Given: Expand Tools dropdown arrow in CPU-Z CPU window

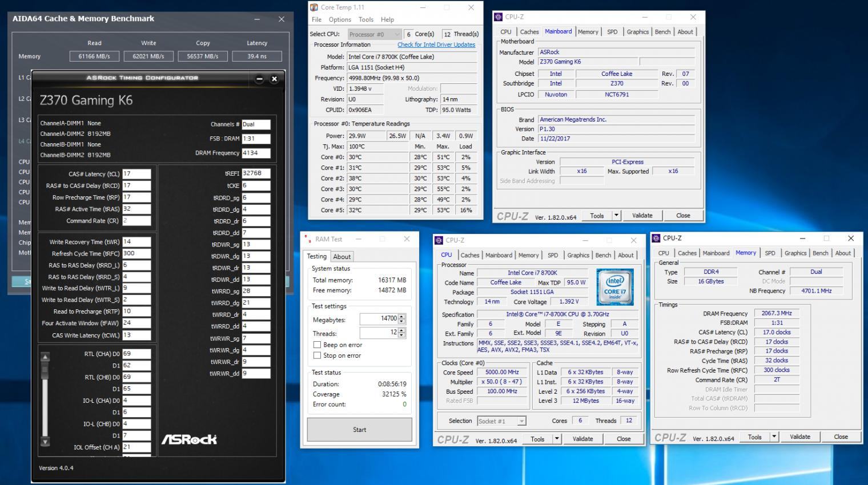Looking at the screenshot, I should coord(557,439).
